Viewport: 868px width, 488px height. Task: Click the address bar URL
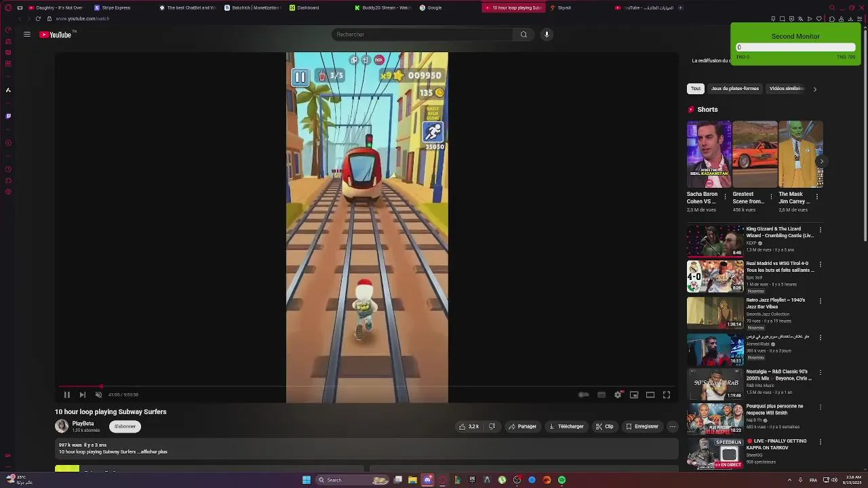click(83, 19)
